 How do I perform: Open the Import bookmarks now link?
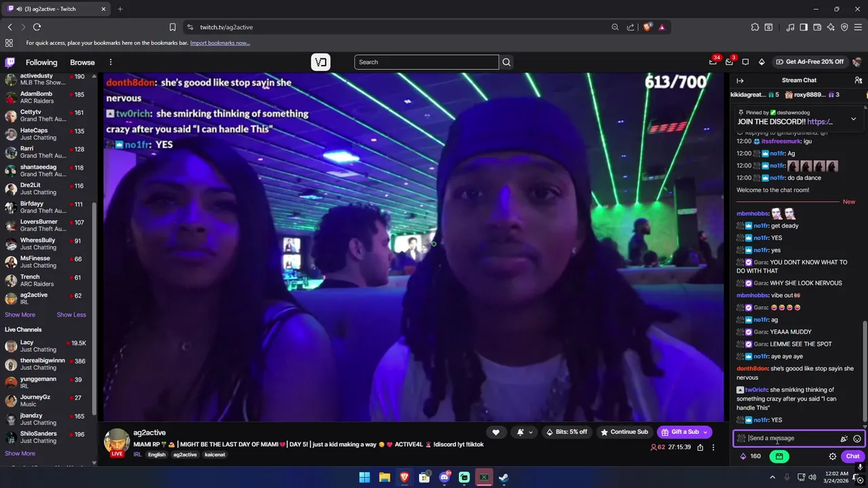220,43
